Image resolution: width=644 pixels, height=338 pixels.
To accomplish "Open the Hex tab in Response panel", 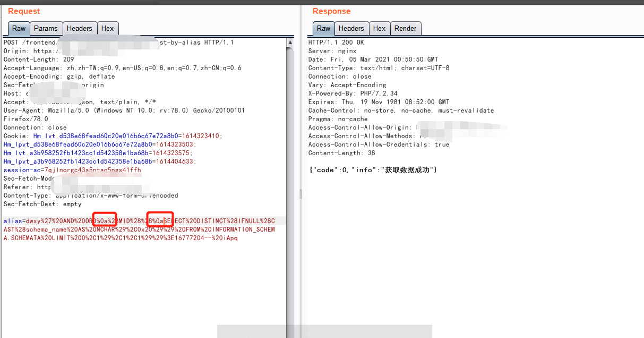I will click(380, 29).
